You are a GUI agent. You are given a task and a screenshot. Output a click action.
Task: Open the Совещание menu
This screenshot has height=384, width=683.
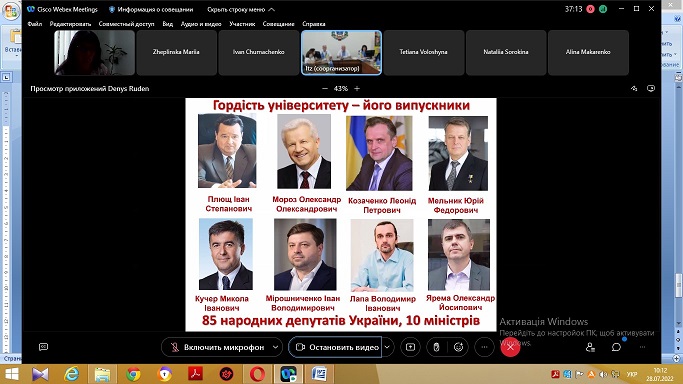pyautogui.click(x=278, y=24)
